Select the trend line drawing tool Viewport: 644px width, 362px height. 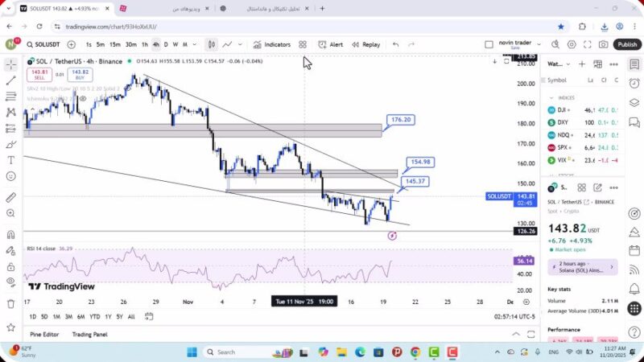[10, 80]
